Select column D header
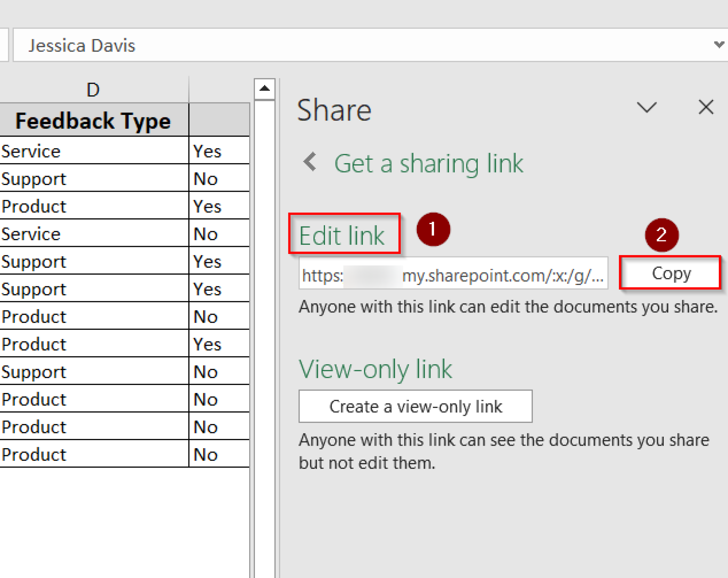728x578 pixels. coord(93,90)
